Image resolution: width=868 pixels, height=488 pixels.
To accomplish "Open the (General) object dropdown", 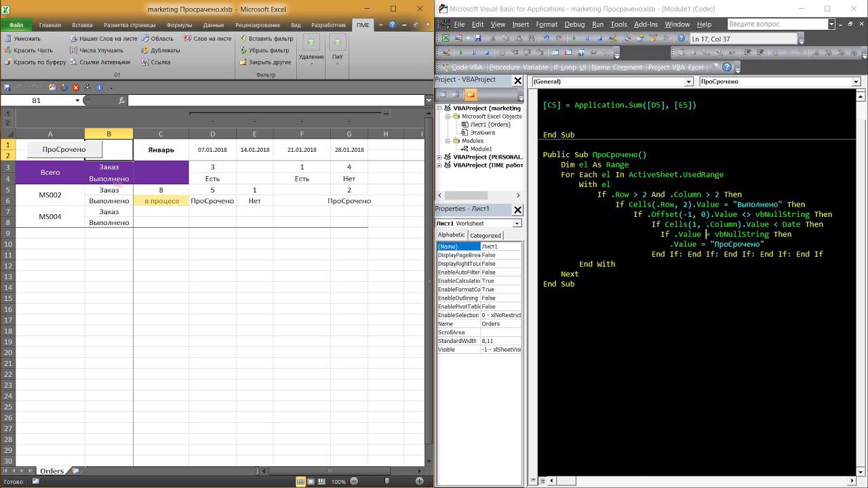I will [x=689, y=81].
